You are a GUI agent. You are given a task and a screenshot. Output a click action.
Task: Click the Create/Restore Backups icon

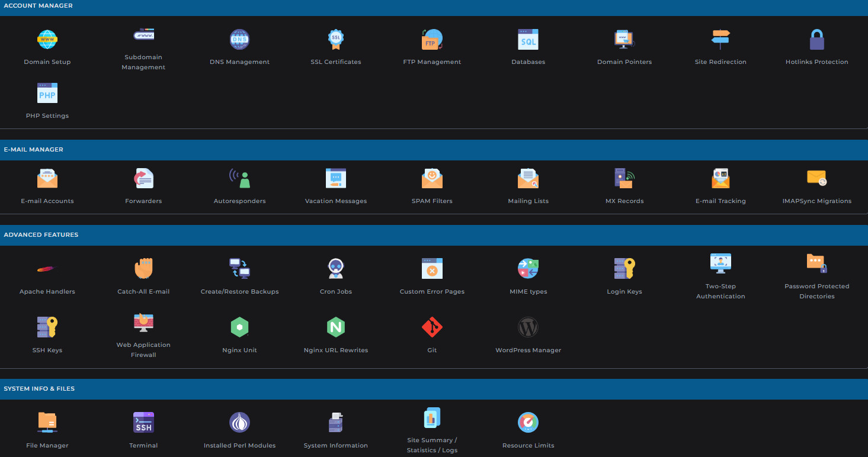click(239, 269)
